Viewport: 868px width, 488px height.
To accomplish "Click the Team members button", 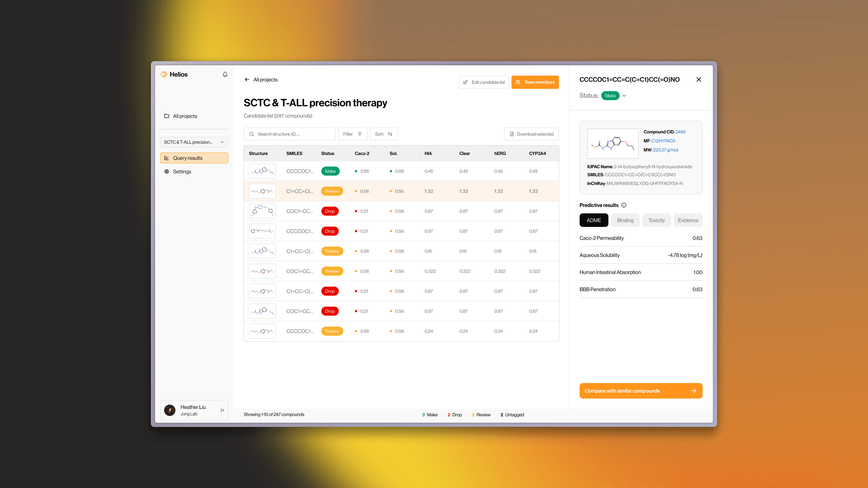I will [x=535, y=82].
